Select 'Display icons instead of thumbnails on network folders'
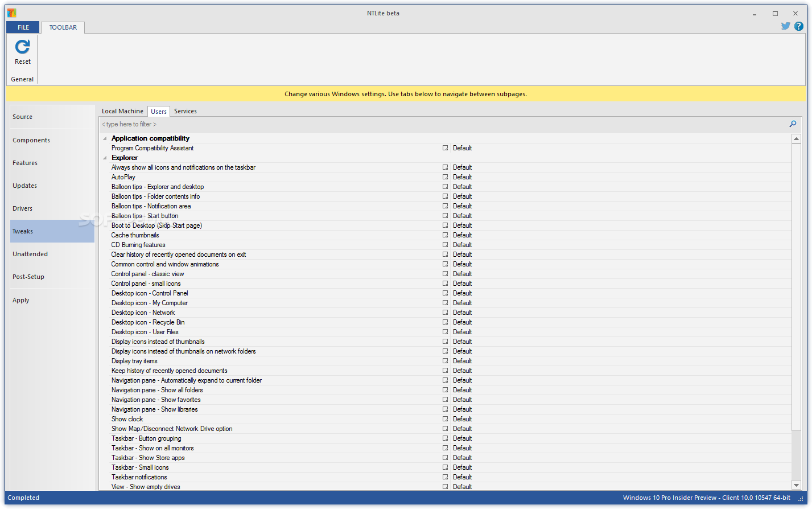Screen dimensions: 812x509 pos(184,351)
